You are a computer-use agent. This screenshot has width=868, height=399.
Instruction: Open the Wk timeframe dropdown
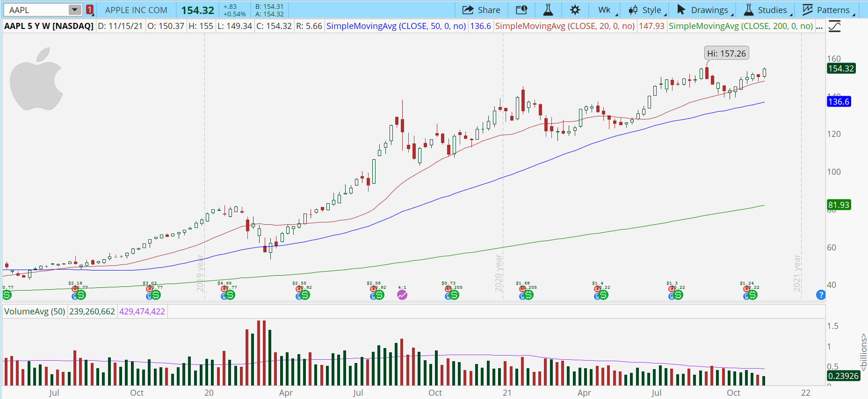607,10
